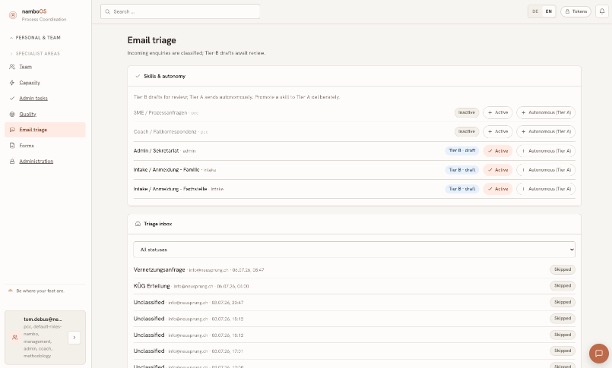Open the chat bubble widget

(x=599, y=354)
